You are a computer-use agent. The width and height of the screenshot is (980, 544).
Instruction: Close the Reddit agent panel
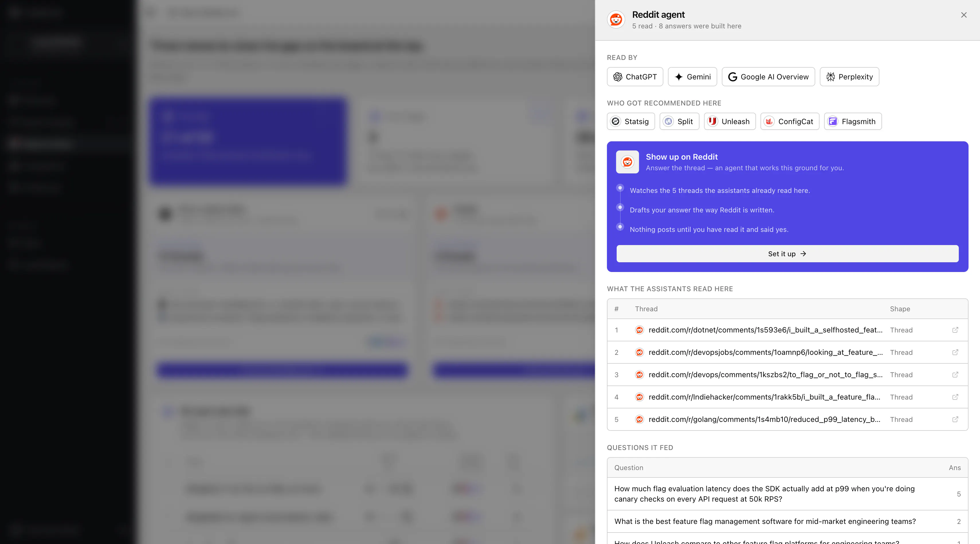click(964, 15)
